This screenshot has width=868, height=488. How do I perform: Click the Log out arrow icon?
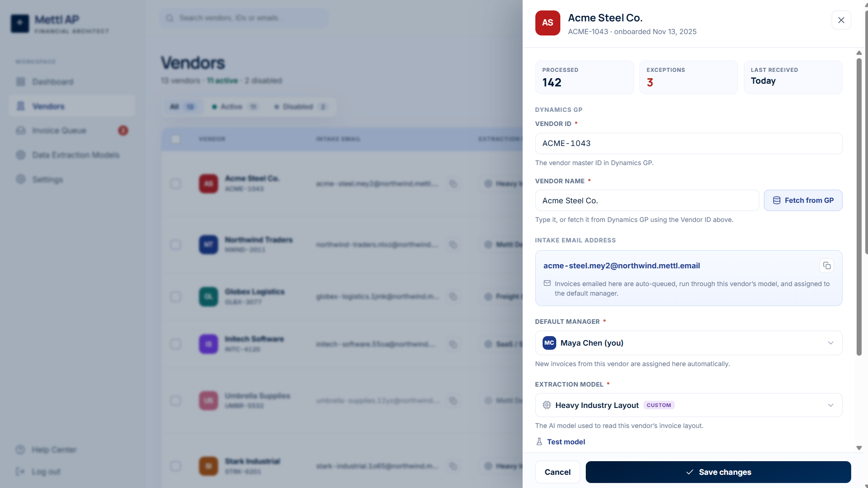tap(20, 472)
